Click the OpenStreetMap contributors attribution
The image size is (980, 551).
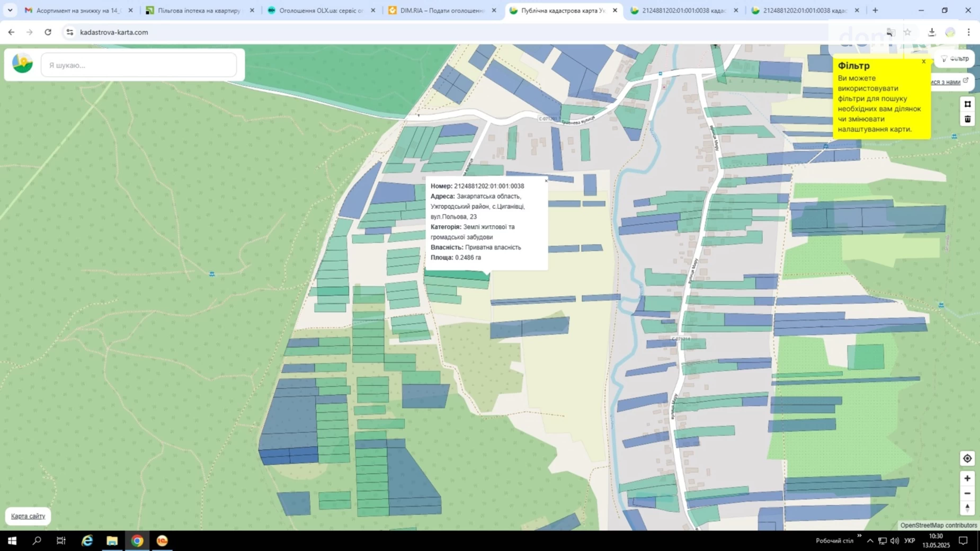point(938,525)
